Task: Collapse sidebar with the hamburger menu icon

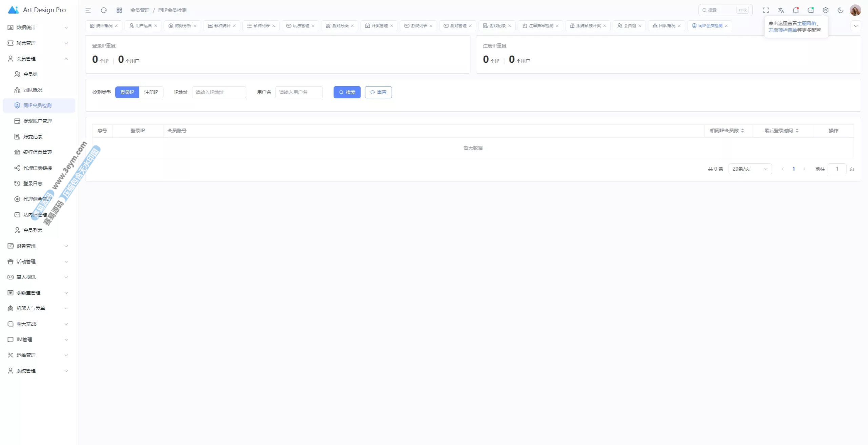Action: click(x=88, y=10)
